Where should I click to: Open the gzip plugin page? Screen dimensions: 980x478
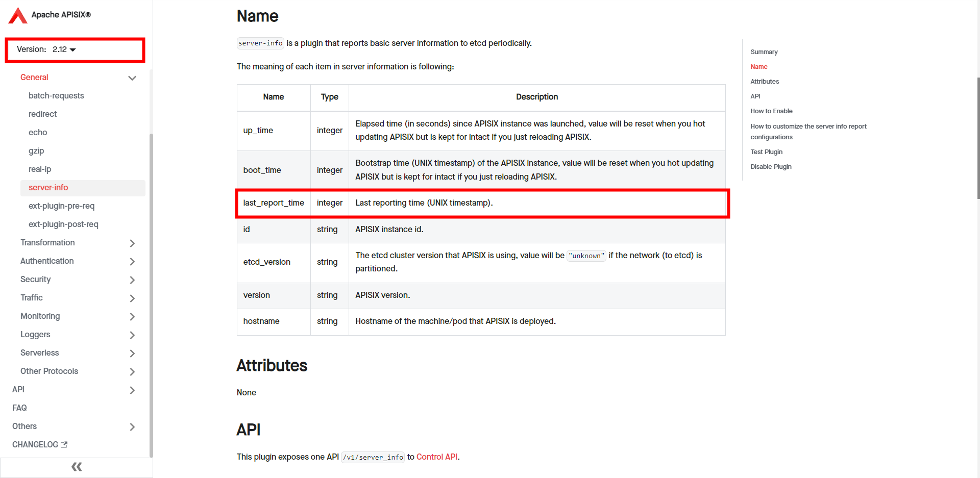click(36, 150)
